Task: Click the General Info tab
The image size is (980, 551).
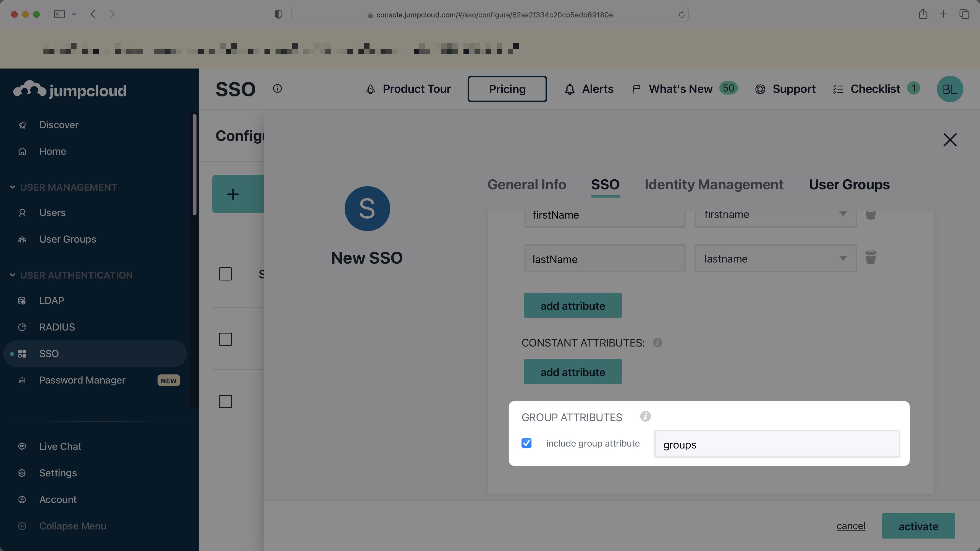Action: pos(526,184)
